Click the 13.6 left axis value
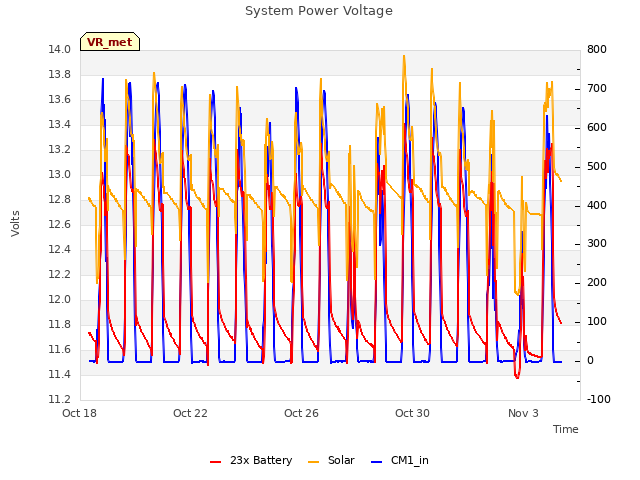The image size is (640, 480). pos(60,99)
